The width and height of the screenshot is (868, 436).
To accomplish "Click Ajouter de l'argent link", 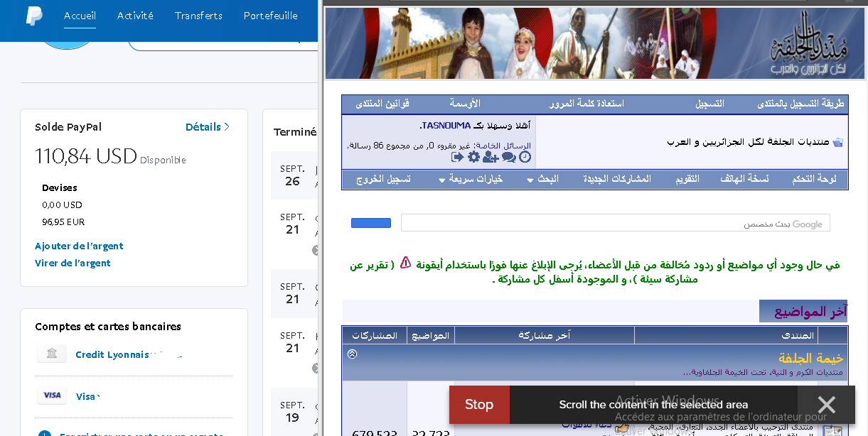I will (x=79, y=246).
